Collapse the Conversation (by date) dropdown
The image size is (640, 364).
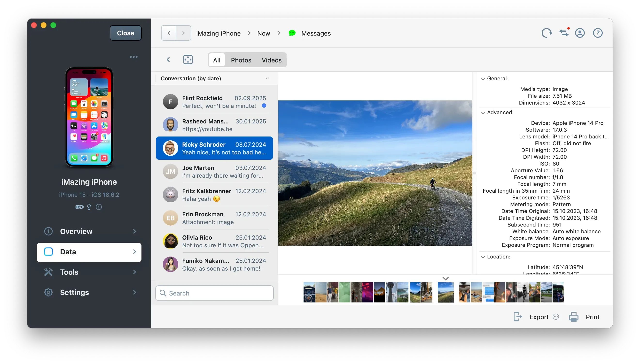point(267,78)
